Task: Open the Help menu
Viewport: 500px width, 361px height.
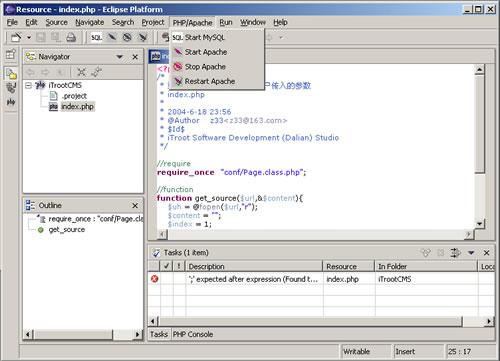Action: 280,22
